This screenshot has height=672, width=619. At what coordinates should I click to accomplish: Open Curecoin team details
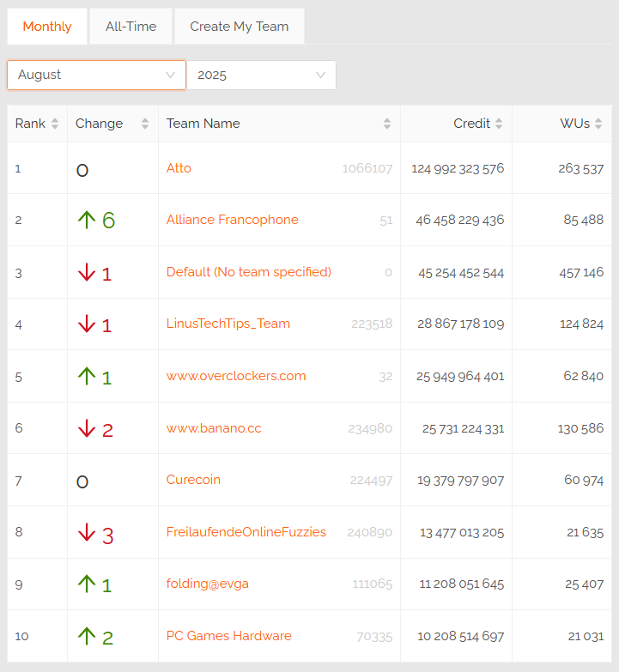click(x=193, y=480)
